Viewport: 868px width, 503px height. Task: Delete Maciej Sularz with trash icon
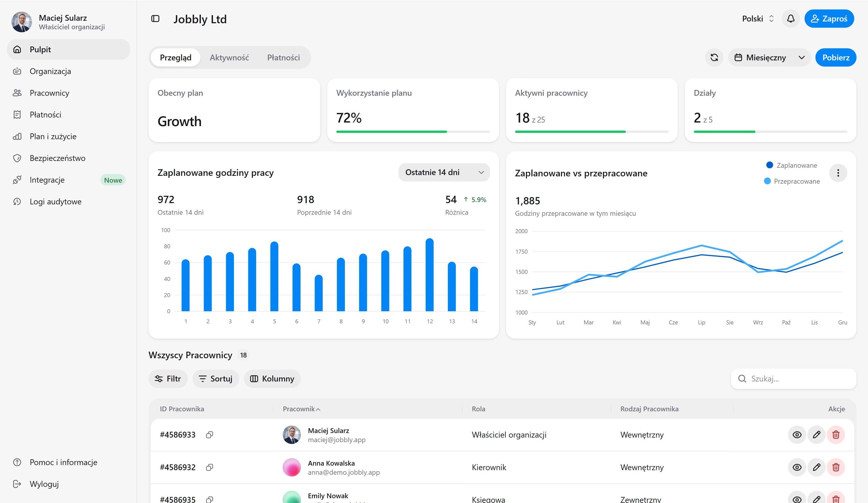836,435
